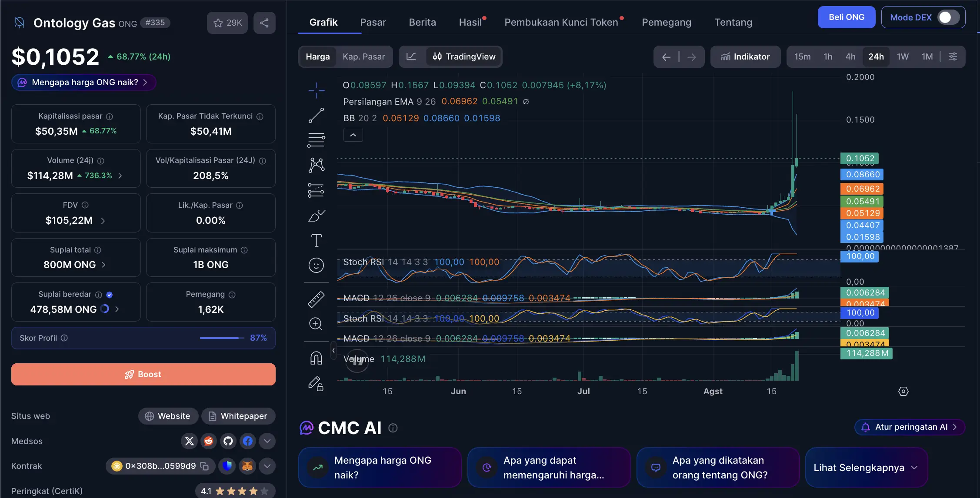Open the emoji icons tool
This screenshot has height=498, width=980.
point(316,265)
